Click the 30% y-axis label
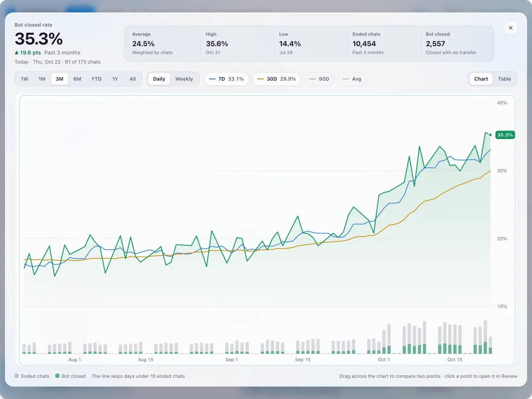The image size is (532, 399). 502,170
